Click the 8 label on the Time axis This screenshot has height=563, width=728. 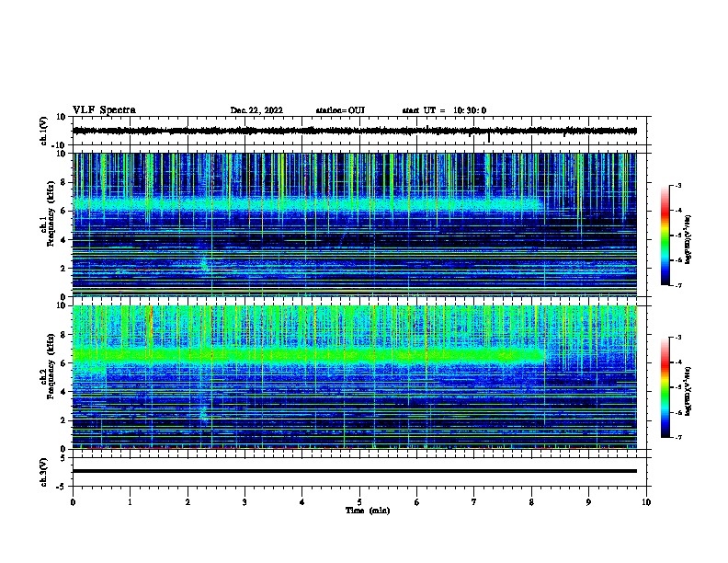(531, 502)
